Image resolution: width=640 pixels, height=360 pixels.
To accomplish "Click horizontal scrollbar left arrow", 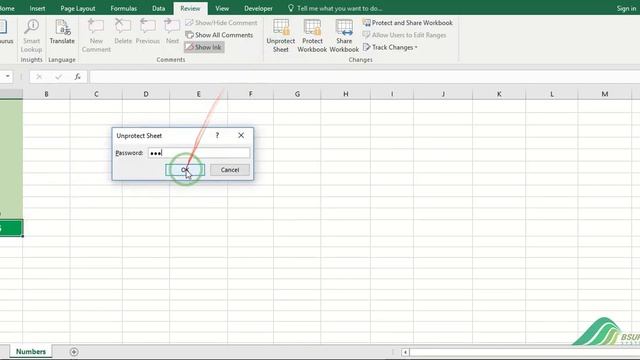I will (405, 352).
